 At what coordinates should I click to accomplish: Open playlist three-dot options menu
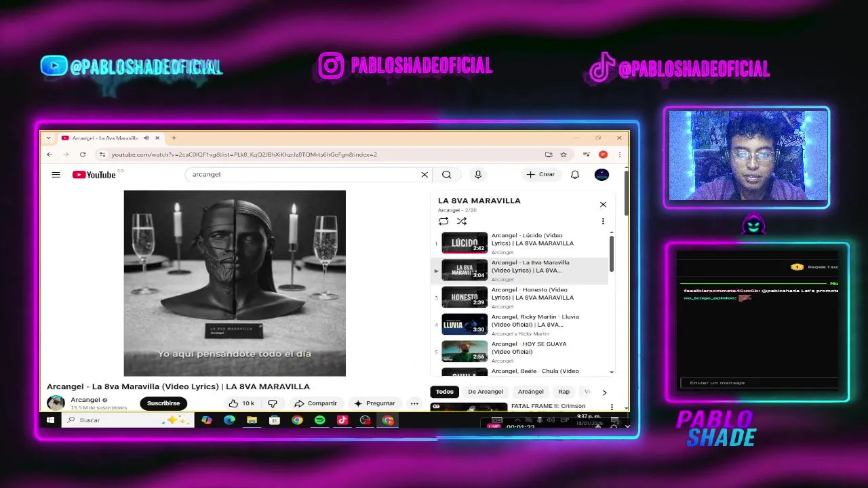(x=603, y=221)
